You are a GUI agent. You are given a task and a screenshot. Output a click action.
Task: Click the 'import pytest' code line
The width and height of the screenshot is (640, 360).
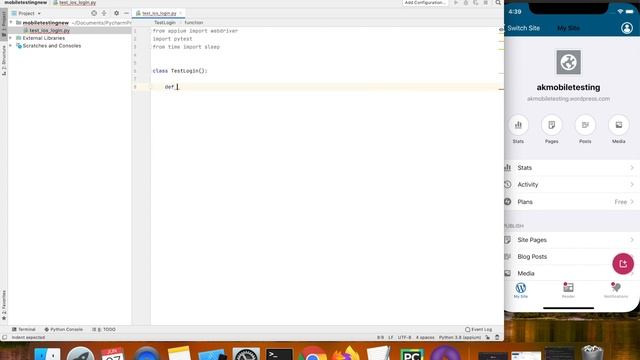[172, 39]
